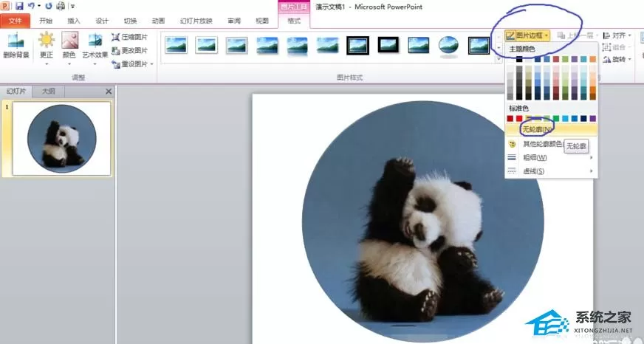Screen dimensions: 644x344
Task: Select slide 1 thumbnail in panel
Action: tap(61, 138)
